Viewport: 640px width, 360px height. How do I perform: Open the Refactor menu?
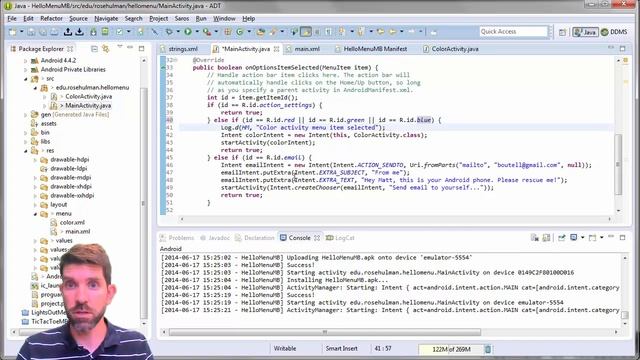[51, 18]
